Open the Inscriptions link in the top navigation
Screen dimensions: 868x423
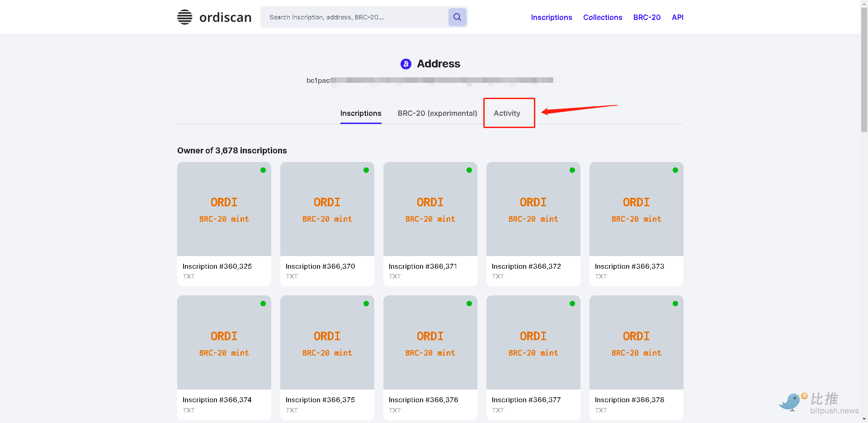click(551, 17)
